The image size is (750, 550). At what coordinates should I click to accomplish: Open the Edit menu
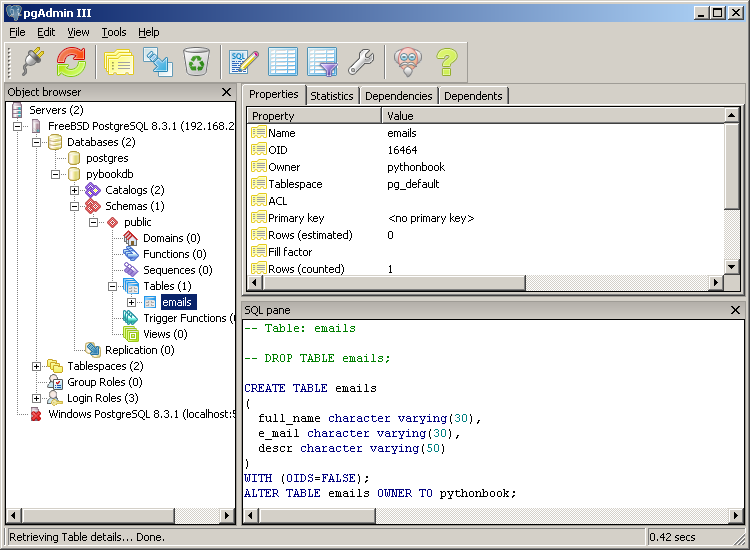point(46,32)
